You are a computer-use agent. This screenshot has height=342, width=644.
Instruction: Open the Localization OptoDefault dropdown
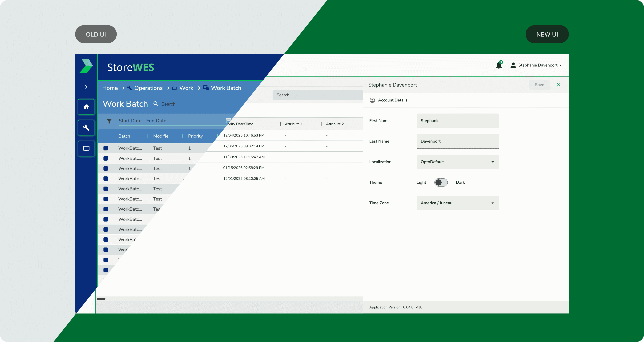tap(458, 162)
